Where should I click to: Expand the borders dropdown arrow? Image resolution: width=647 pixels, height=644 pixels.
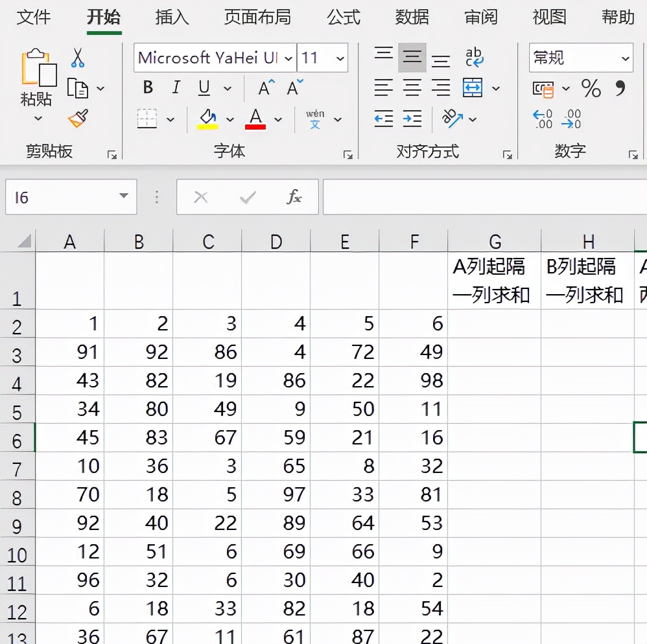click(x=170, y=120)
